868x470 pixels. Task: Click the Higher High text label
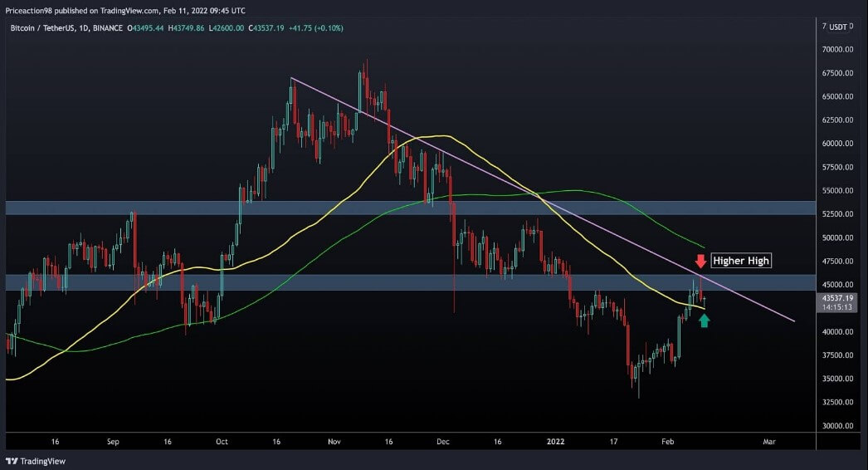click(x=741, y=261)
